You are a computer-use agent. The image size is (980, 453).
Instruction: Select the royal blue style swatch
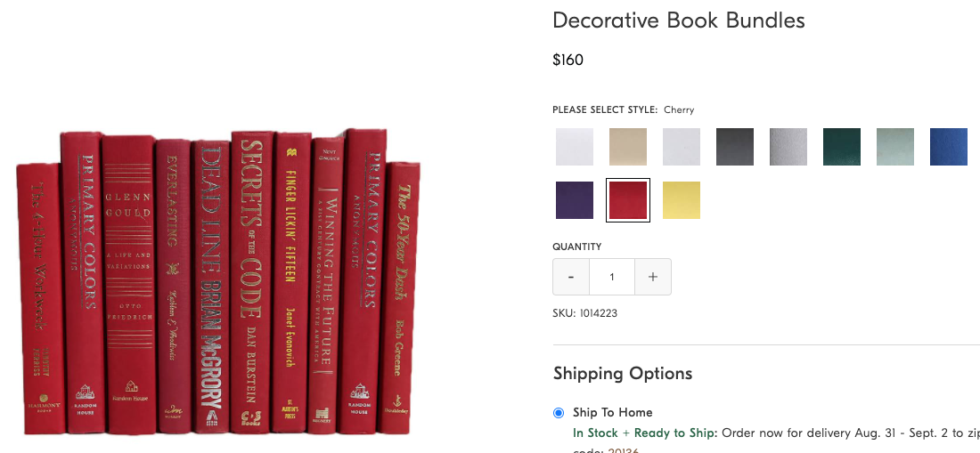(949, 147)
